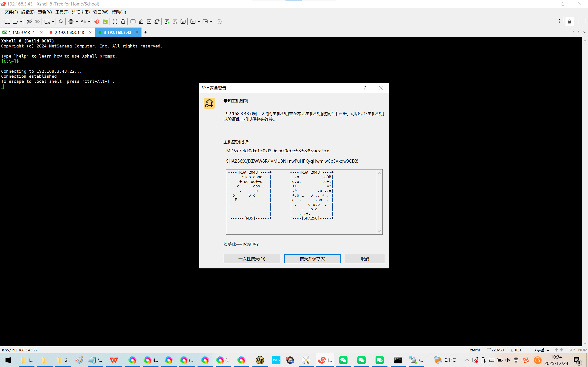This screenshot has width=588, height=367.
Task: Click the start script play icon
Action: tap(167, 22)
